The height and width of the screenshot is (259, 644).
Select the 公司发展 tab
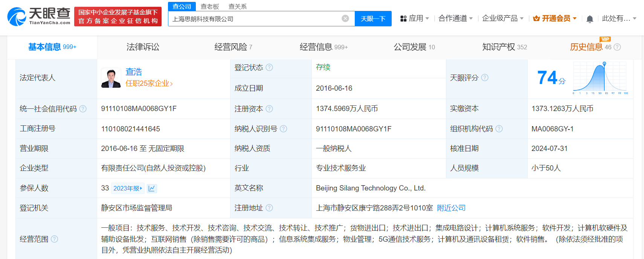(414, 47)
